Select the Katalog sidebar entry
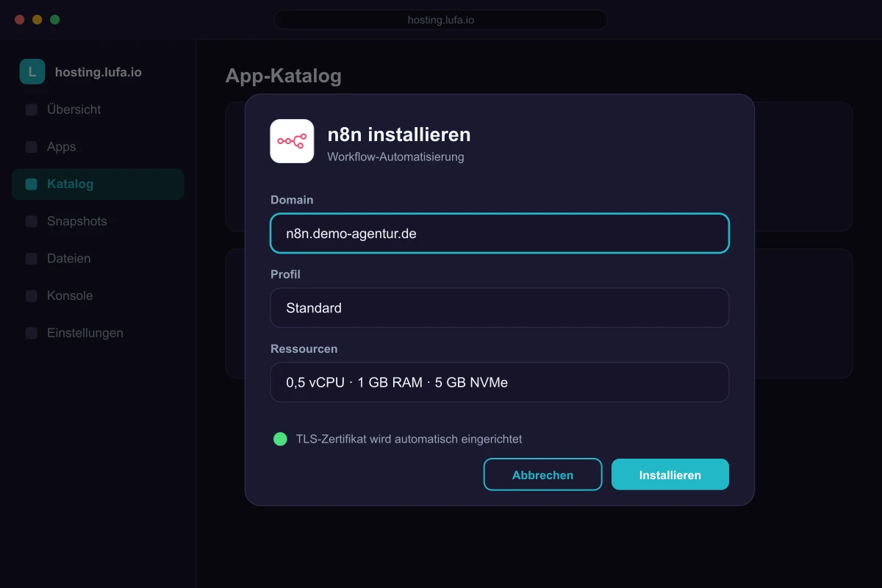The height and width of the screenshot is (588, 882). 98,184
